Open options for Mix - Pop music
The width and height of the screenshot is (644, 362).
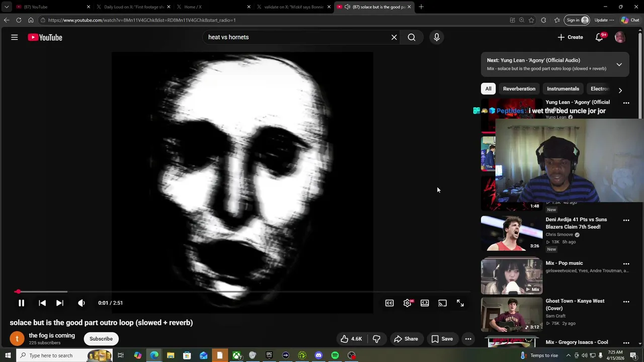pos(626,263)
